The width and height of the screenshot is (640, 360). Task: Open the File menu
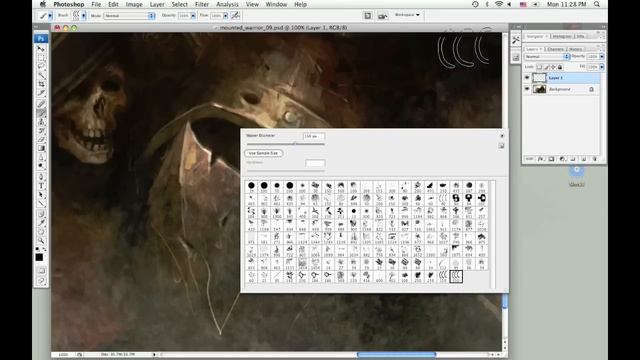tap(96, 4)
